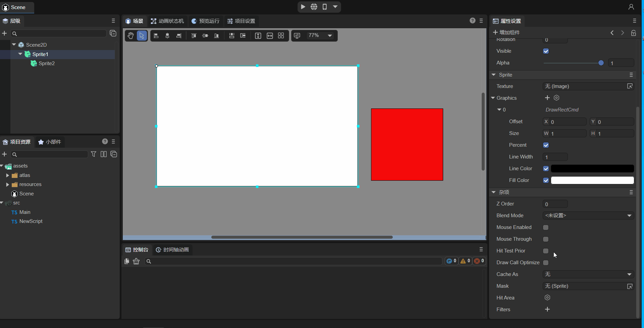
Task: Click the plus icon next to Graphics
Action: pos(547,98)
